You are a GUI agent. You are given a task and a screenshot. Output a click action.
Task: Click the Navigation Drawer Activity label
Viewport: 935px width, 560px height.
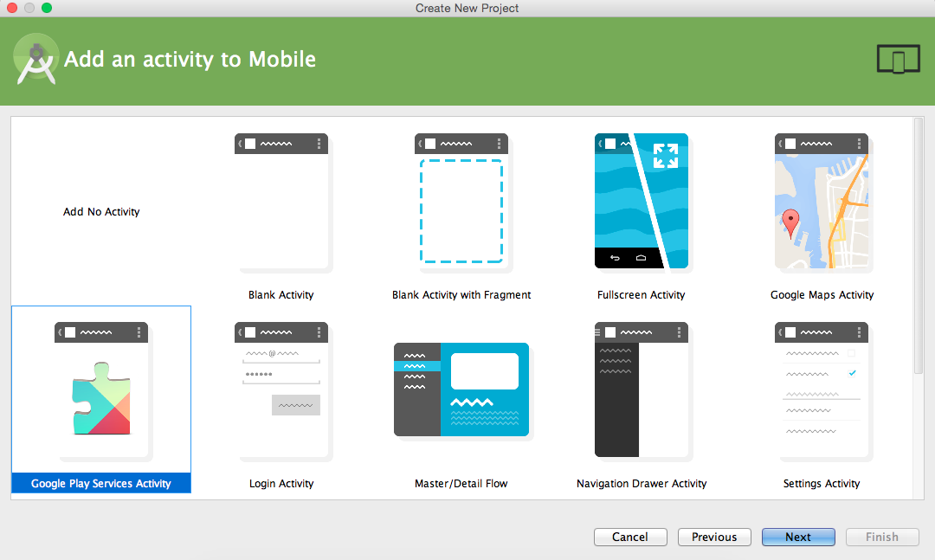(642, 484)
